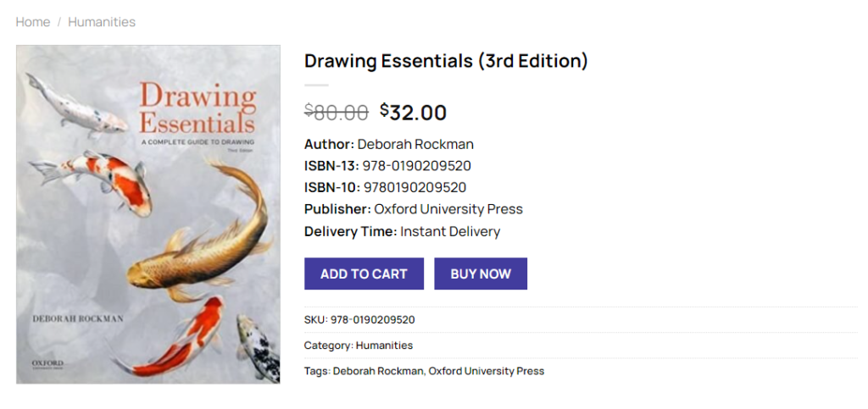Click the Oxford logo on the book cover
Viewport: 868px width, 409px height.
47,363
